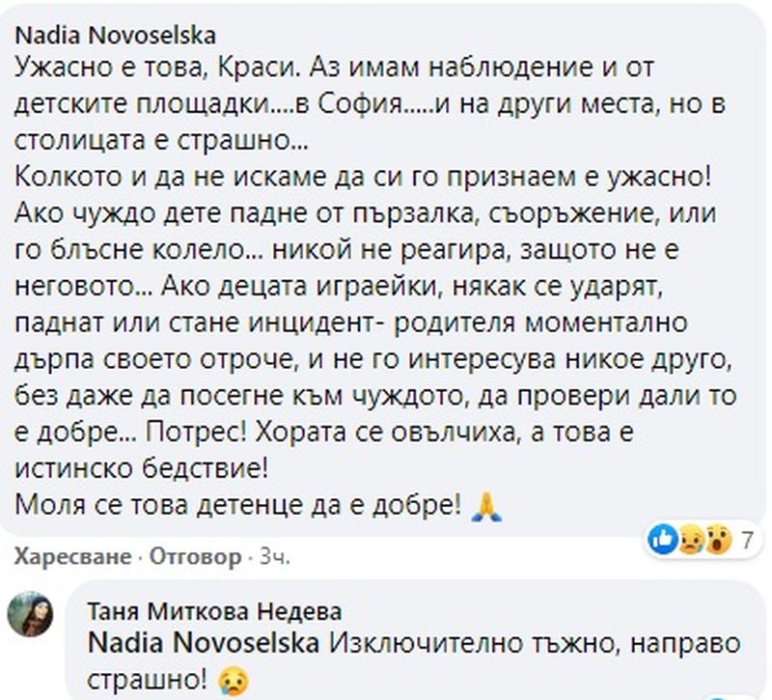The height and width of the screenshot is (700, 772).
Task: Like the comment via Харесване
Action: [73, 557]
